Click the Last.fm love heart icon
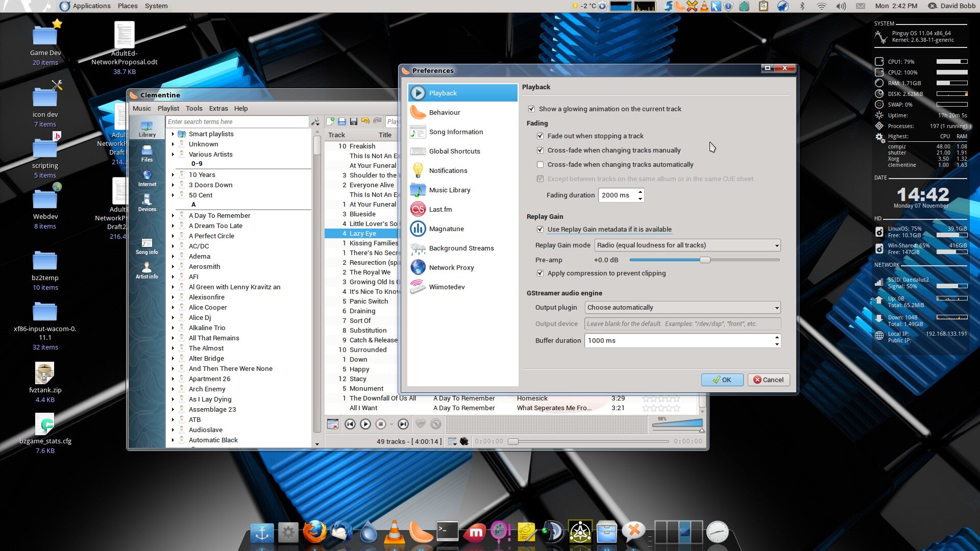 (420, 424)
